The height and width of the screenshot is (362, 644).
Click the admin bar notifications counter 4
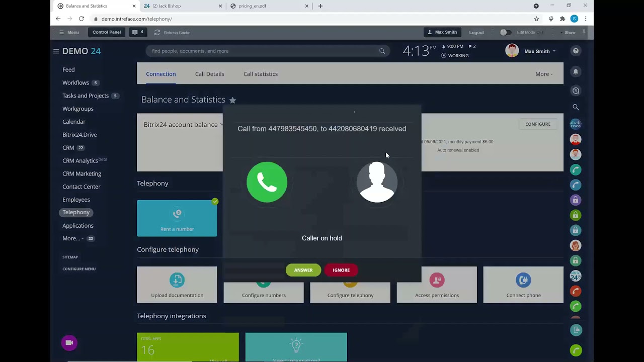pyautogui.click(x=137, y=32)
